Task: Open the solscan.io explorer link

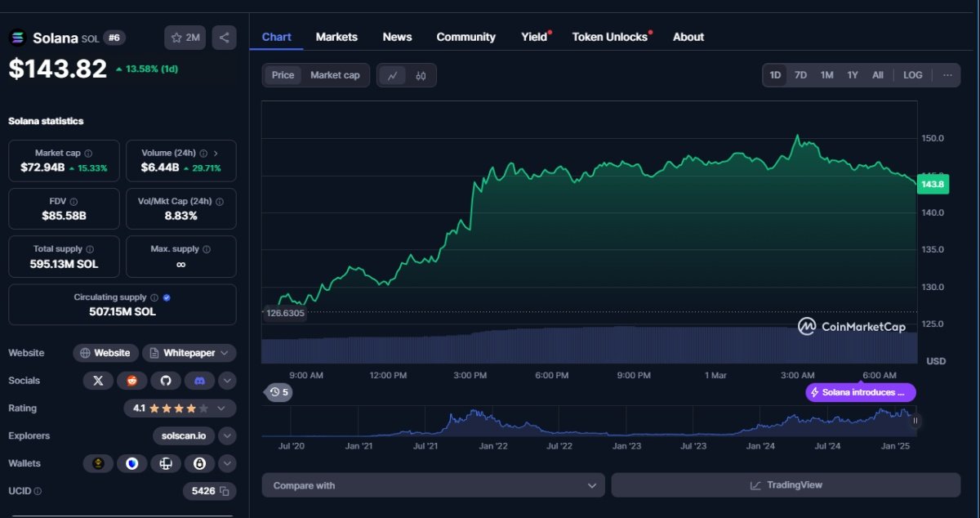Action: click(184, 436)
